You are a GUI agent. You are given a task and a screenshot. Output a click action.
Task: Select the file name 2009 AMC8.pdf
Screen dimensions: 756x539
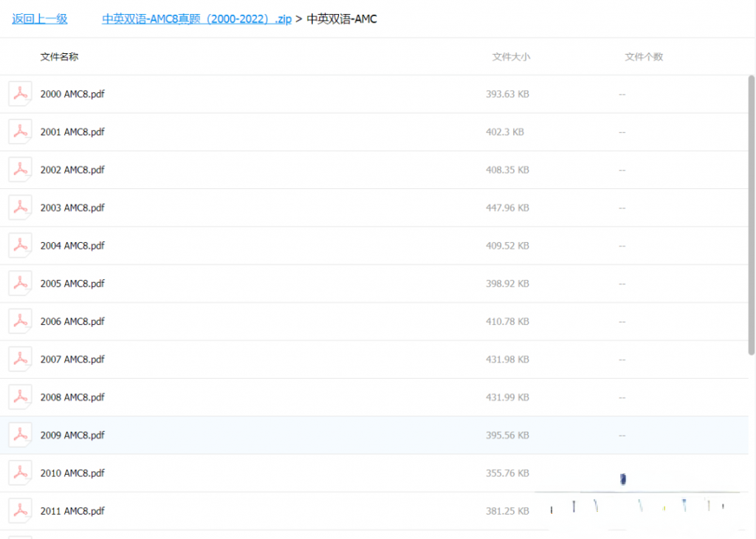(72, 436)
